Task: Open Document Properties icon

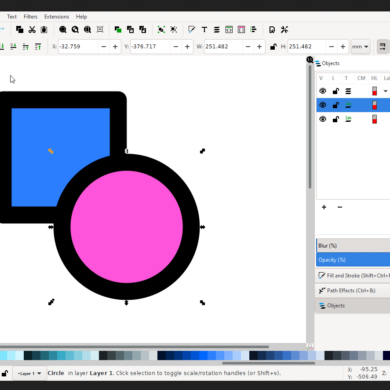Action: click(x=272, y=30)
